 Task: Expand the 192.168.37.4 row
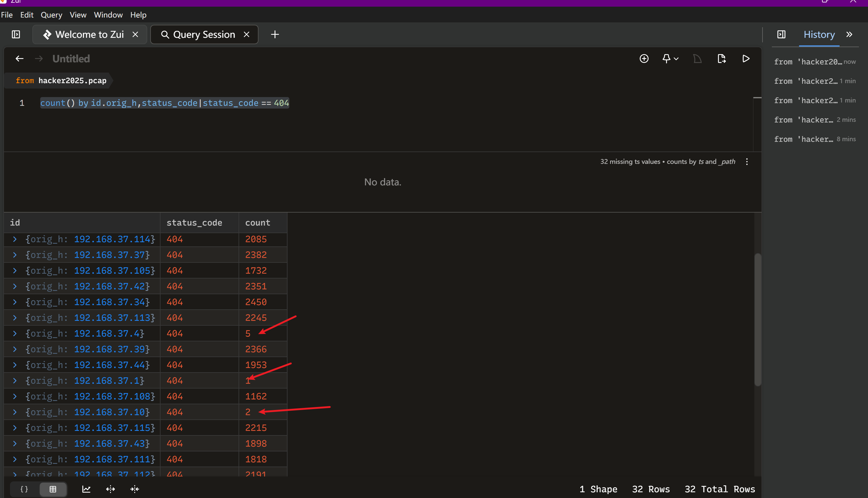15,333
